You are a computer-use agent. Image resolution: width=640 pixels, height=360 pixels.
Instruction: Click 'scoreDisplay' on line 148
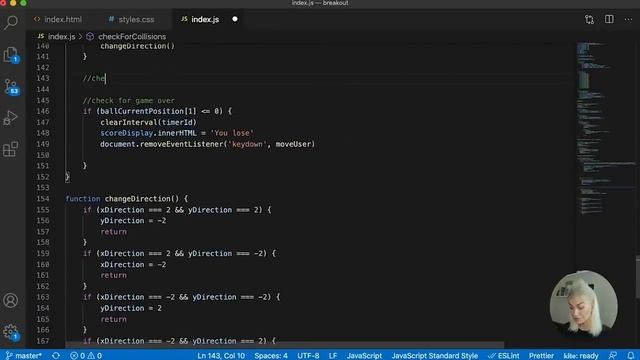coord(127,133)
